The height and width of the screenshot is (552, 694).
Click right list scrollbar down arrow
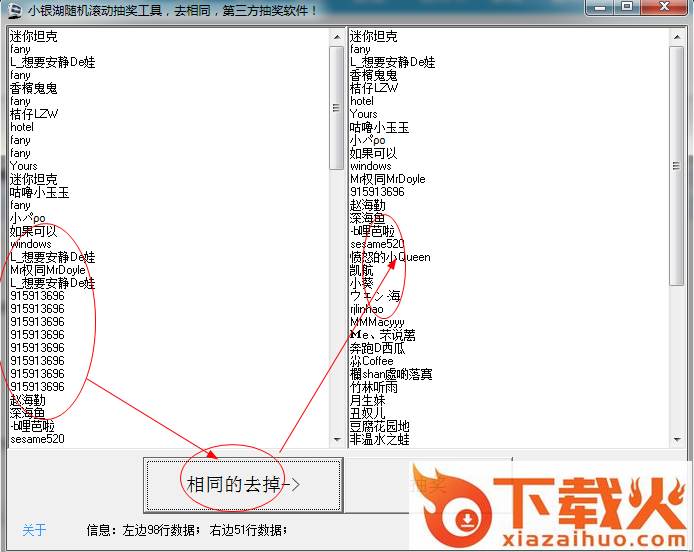point(677,438)
